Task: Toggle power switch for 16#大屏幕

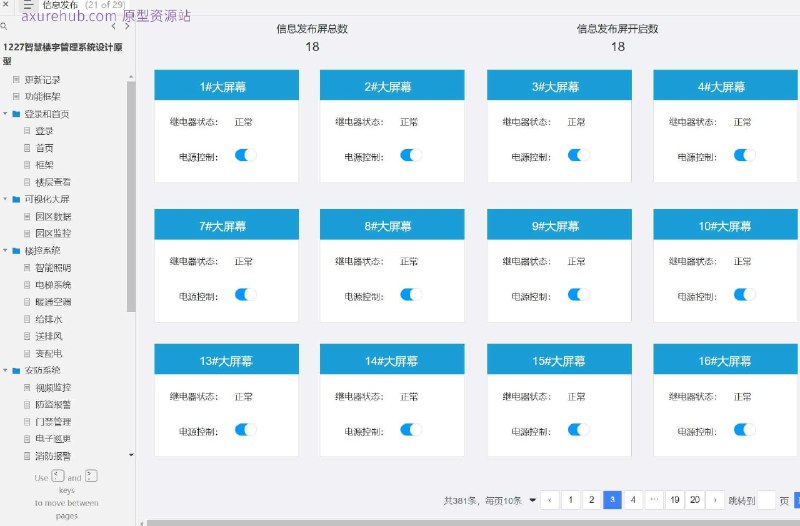Action: pos(744,430)
